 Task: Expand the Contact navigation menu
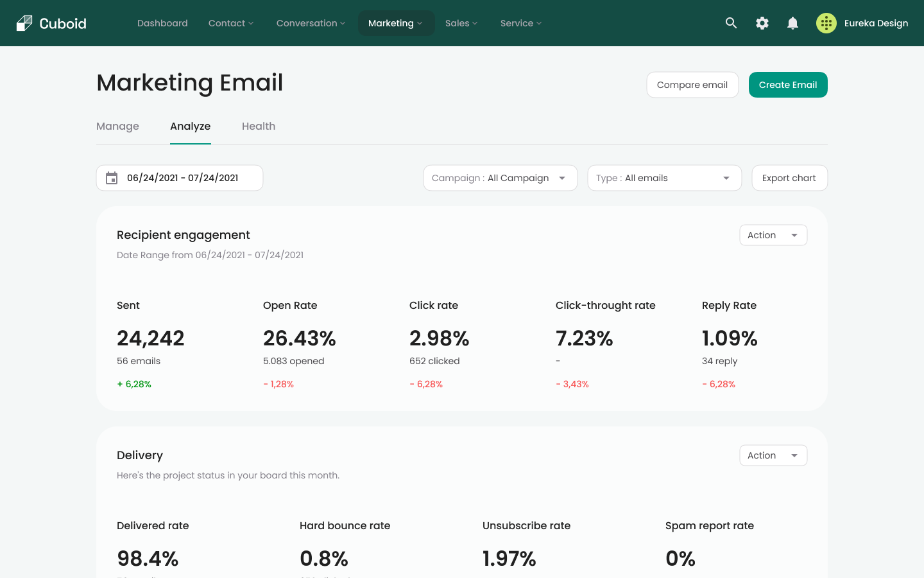[230, 23]
